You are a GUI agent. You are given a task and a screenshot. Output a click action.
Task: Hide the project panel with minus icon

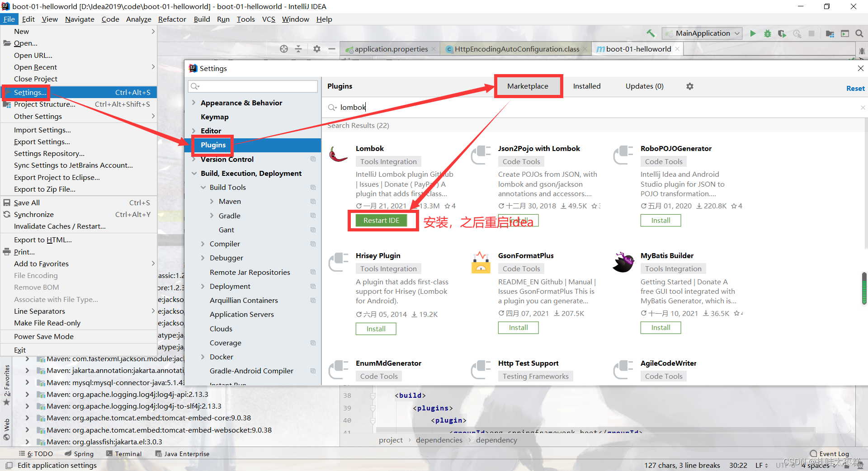(x=332, y=49)
